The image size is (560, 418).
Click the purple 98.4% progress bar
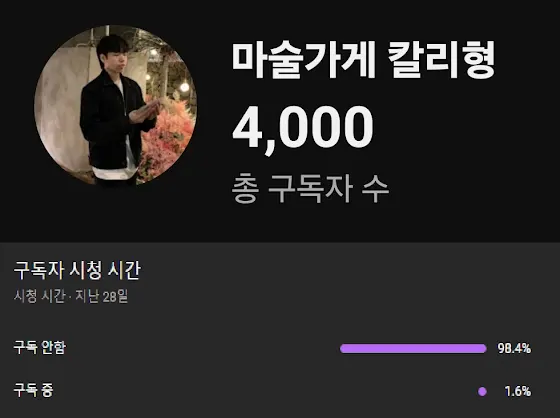click(413, 349)
